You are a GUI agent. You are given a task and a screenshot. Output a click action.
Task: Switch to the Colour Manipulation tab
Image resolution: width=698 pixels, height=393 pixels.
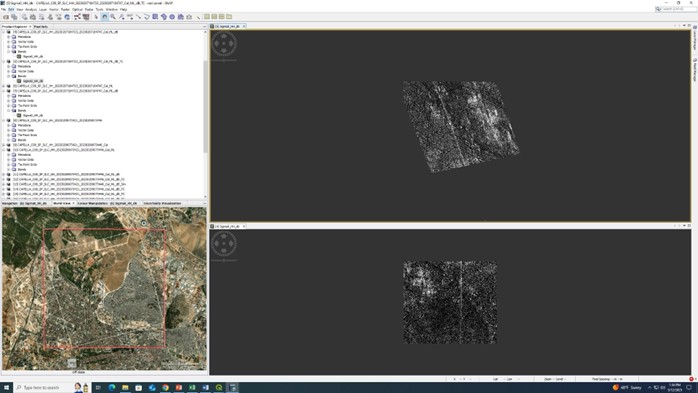click(x=93, y=203)
